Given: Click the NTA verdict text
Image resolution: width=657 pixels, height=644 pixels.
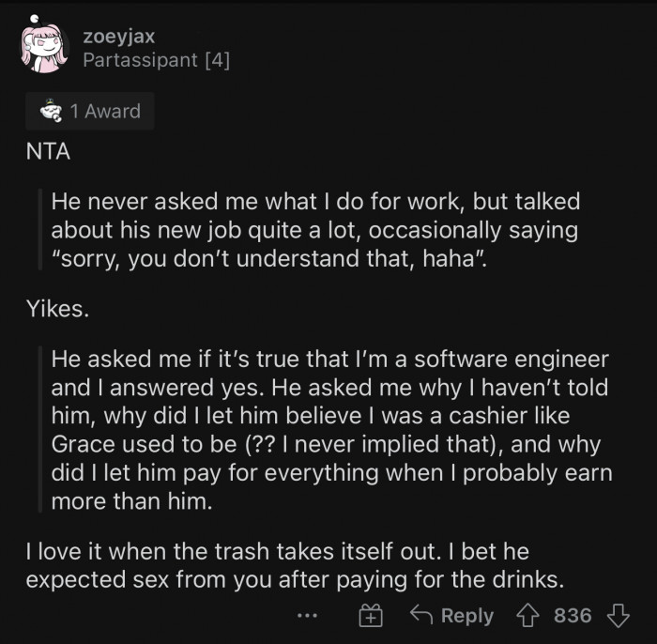Looking at the screenshot, I should 48,152.
